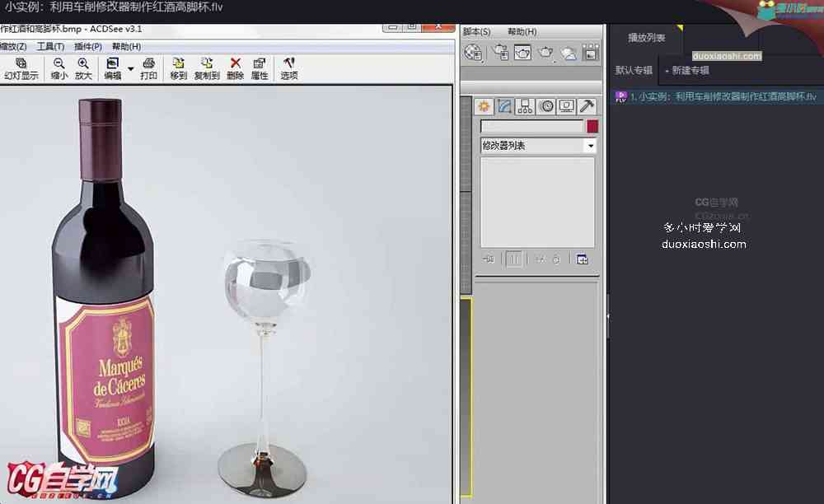Screen dimensions: 824x504
Task: Open the Rendered Frame Window teapot icon
Action: [523, 53]
